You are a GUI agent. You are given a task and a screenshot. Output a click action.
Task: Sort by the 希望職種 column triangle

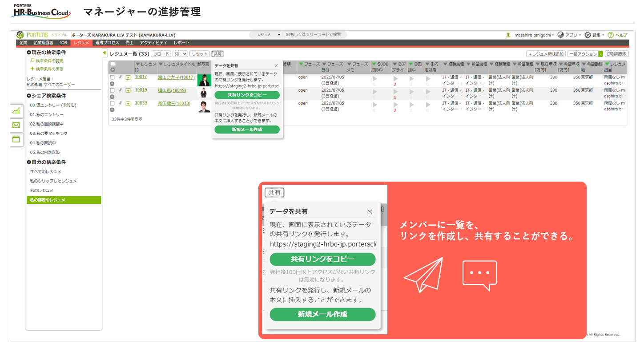[514, 65]
